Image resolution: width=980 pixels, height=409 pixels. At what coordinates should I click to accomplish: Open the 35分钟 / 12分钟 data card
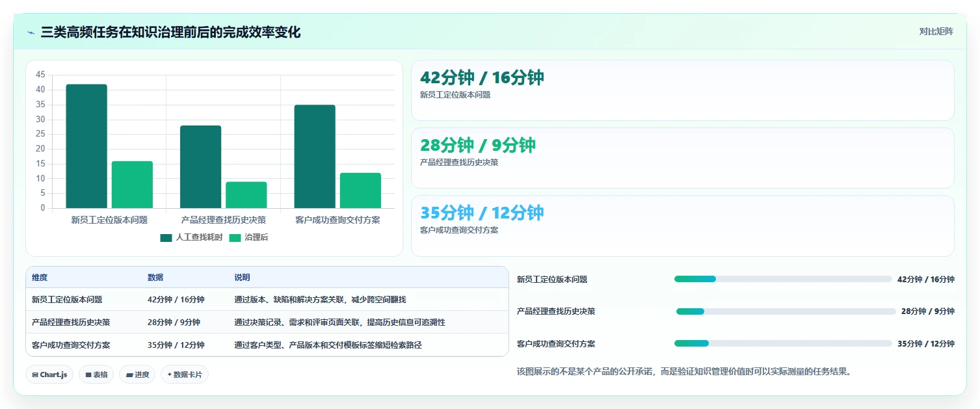[683, 226]
